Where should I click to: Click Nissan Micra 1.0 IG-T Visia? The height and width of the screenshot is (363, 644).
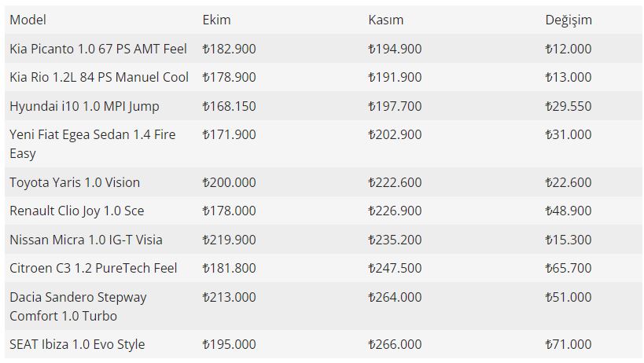click(86, 240)
